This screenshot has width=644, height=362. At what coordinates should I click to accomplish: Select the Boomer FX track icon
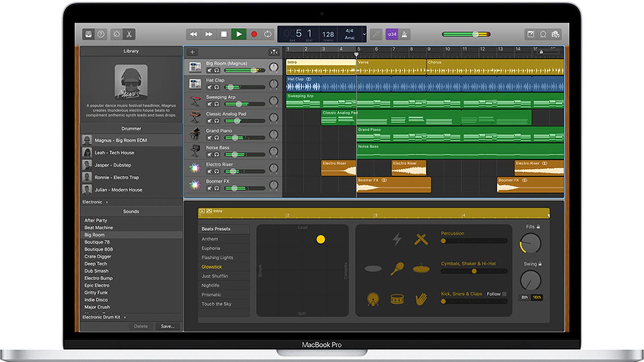[195, 185]
